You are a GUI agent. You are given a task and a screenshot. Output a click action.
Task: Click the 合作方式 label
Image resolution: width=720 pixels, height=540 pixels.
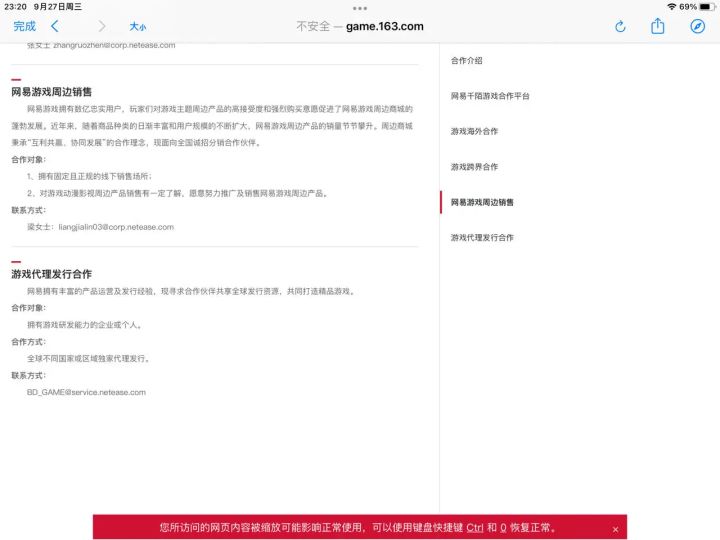[28, 342]
